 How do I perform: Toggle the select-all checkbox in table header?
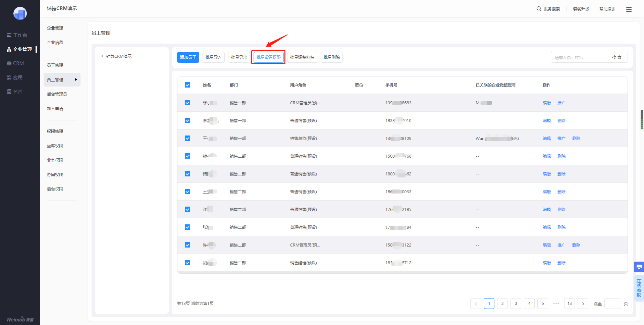187,85
